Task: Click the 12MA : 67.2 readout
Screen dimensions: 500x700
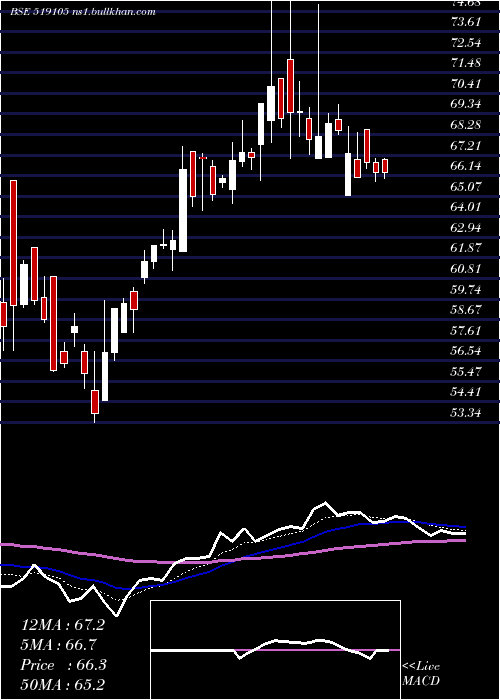Action: 63,625
